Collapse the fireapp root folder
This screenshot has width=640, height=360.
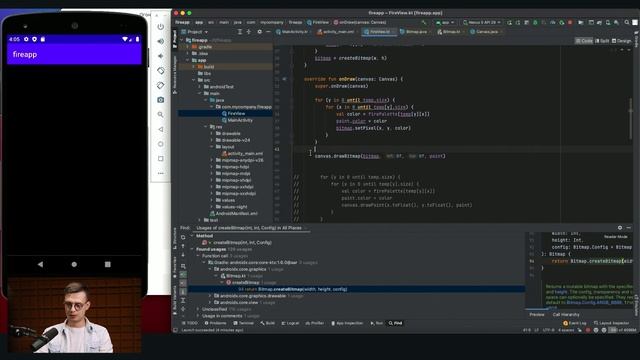pyautogui.click(x=182, y=40)
